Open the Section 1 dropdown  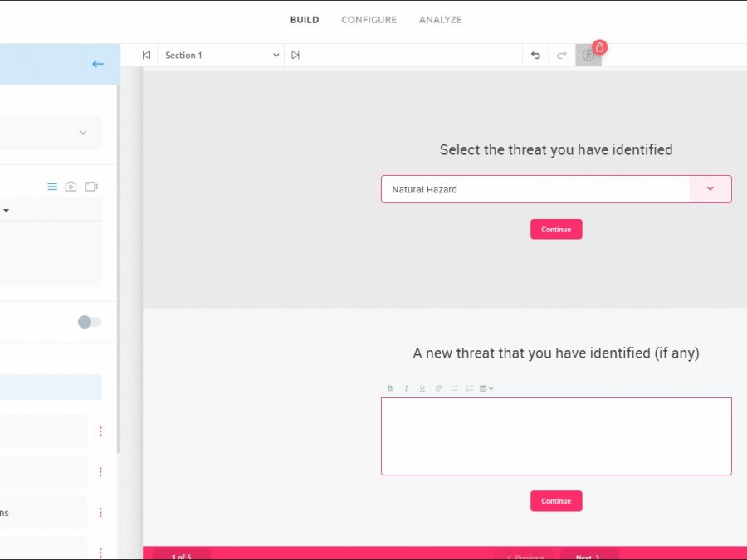click(x=222, y=56)
